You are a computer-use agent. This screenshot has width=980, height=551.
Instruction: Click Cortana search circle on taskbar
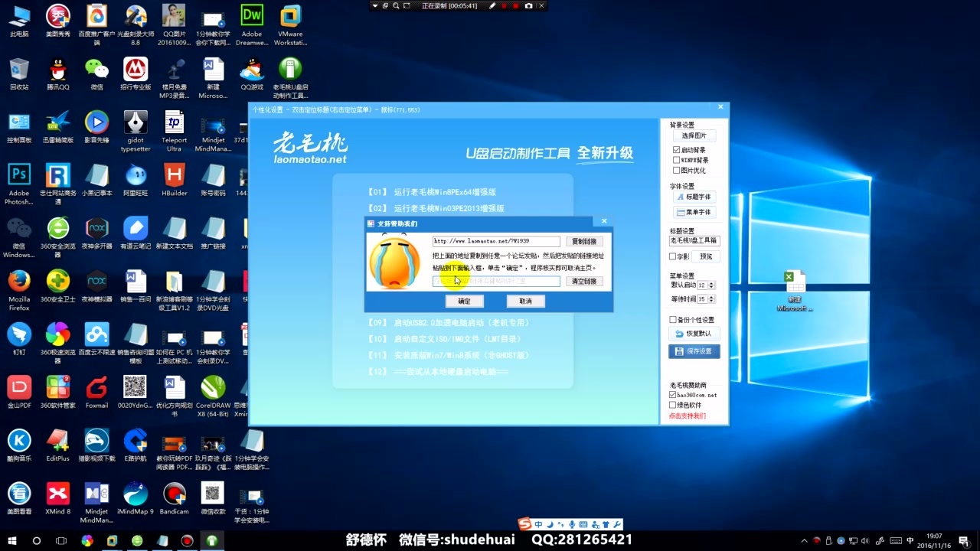(x=36, y=540)
